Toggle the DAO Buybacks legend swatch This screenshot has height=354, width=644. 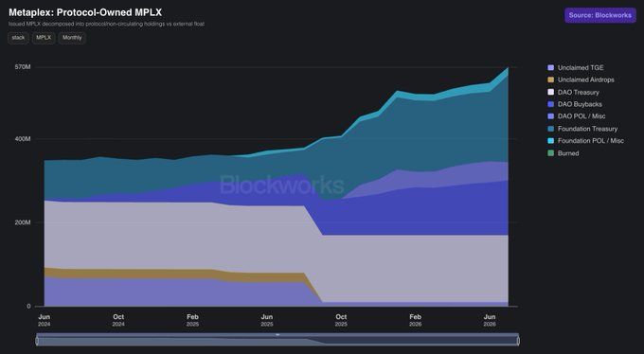point(551,104)
